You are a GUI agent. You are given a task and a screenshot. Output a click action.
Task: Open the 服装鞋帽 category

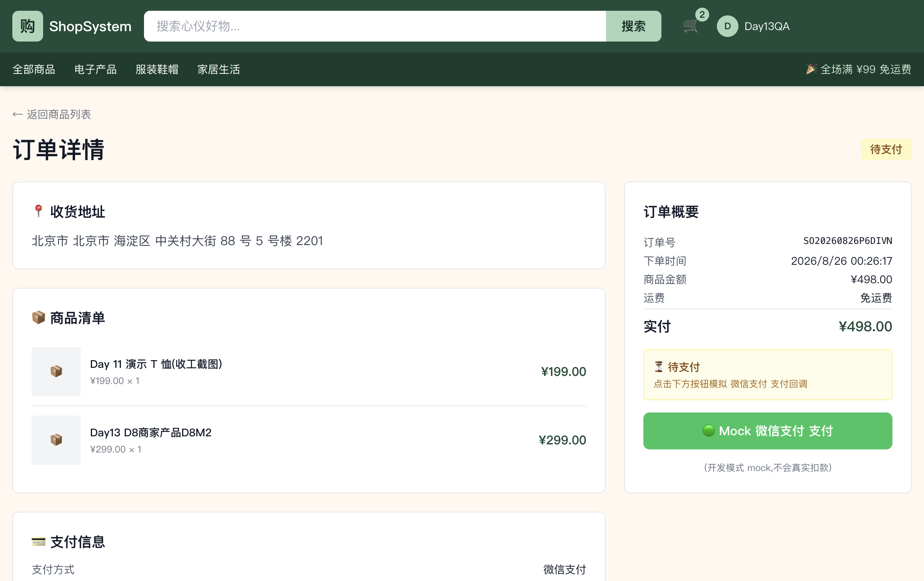pos(157,69)
